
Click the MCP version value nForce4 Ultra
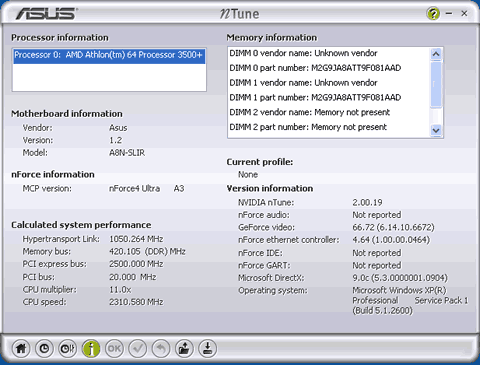134,189
